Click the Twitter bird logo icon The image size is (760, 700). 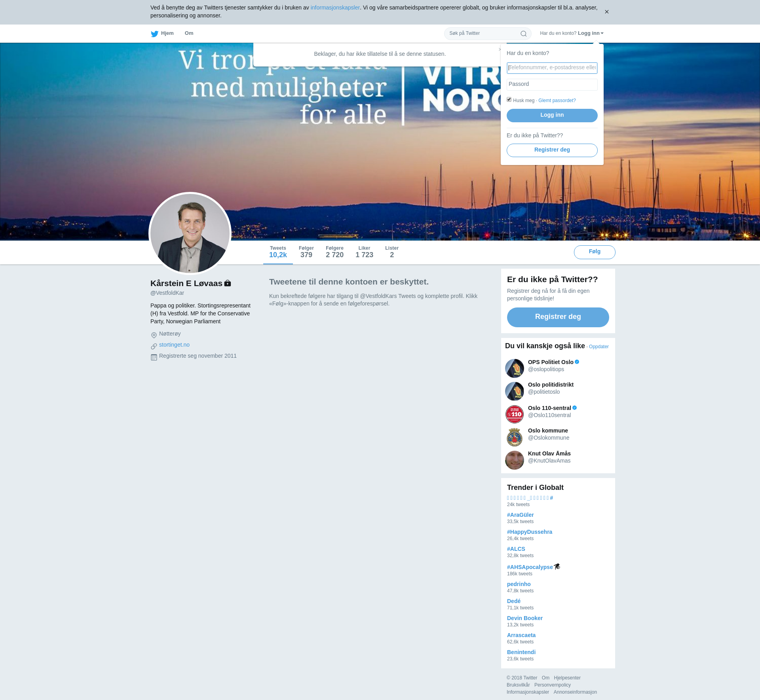(x=154, y=34)
